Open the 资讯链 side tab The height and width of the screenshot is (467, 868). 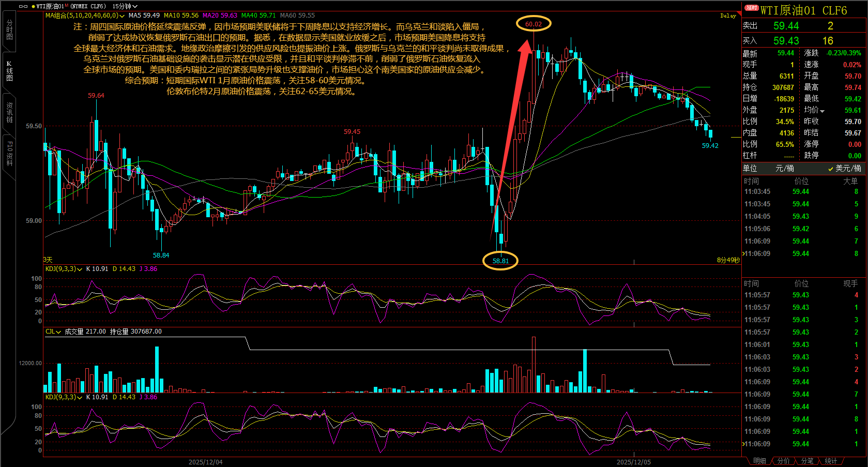click(9, 112)
